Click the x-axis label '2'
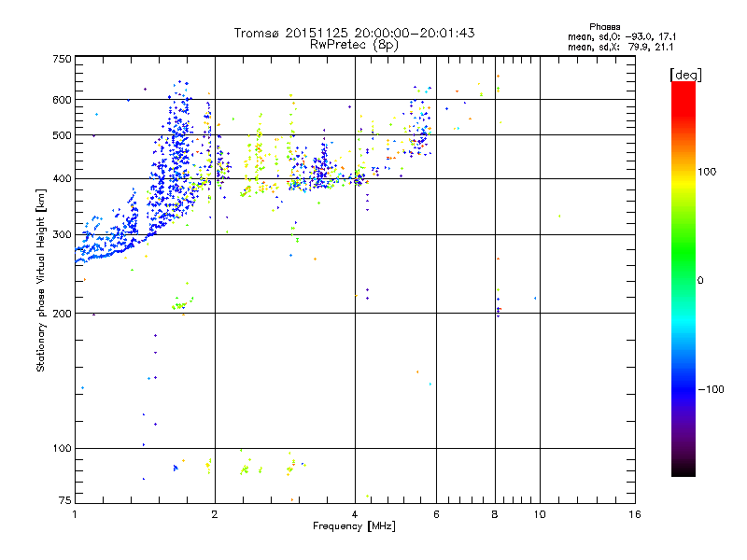Image resolution: width=747 pixels, height=560 pixels. click(x=215, y=514)
